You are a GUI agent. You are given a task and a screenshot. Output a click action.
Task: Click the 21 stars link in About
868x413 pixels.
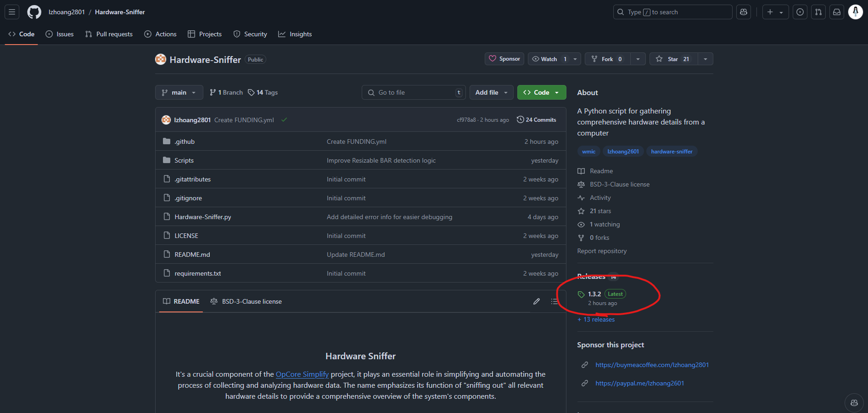[600, 211]
